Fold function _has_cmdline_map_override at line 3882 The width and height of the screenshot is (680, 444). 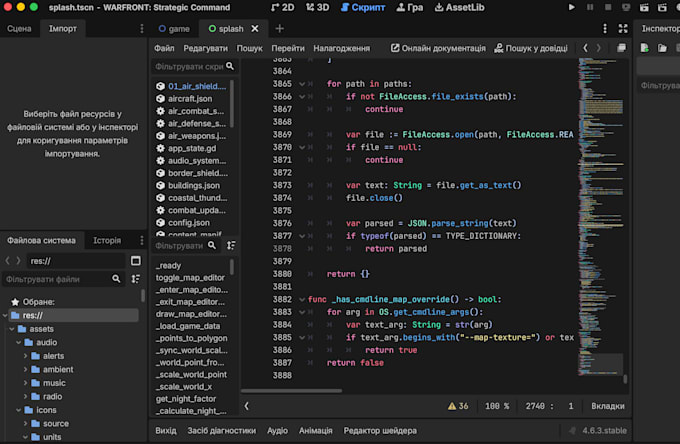pos(302,299)
